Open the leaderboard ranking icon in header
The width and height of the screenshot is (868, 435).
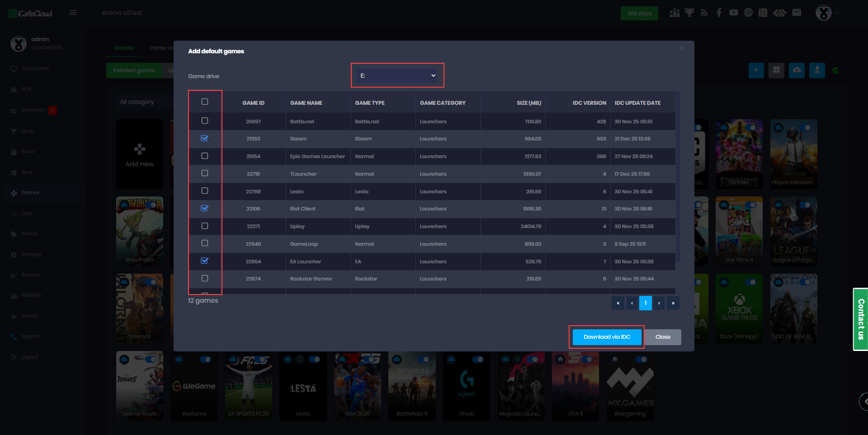coord(675,13)
